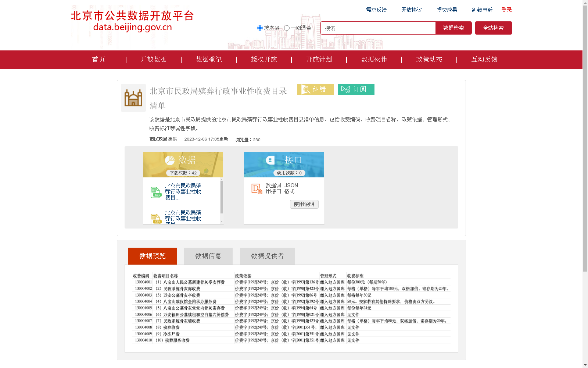Open 授权开放 in the navigation bar
Screen dimensions: 588x368
[x=264, y=60]
